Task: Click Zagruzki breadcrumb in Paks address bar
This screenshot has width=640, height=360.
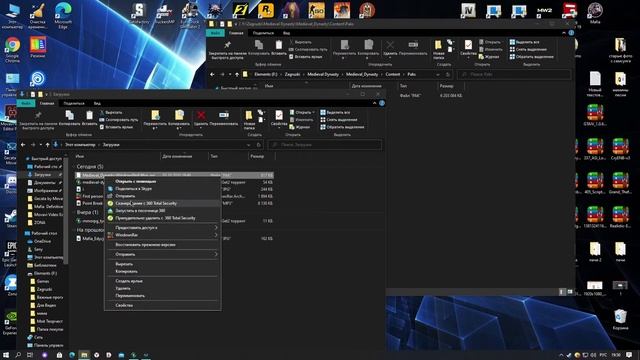Action: click(x=292, y=74)
